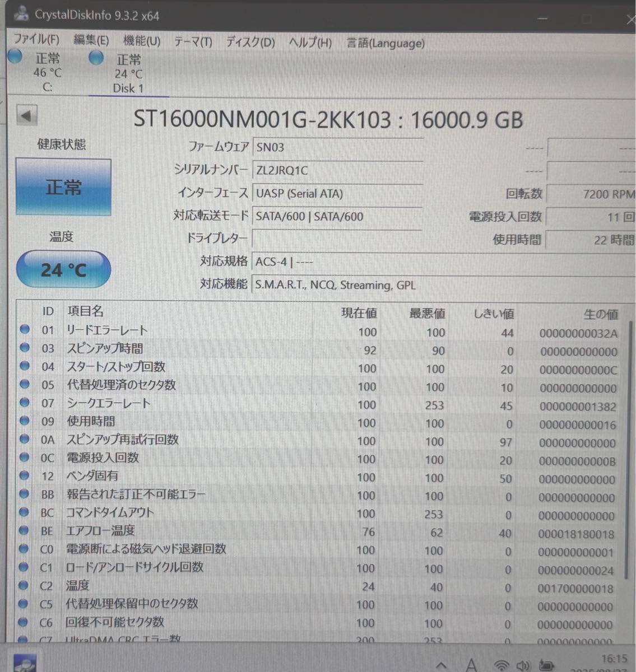The width and height of the screenshot is (636, 672).
Task: Click the status orb for ベンダ固有 row
Action: pos(24,475)
